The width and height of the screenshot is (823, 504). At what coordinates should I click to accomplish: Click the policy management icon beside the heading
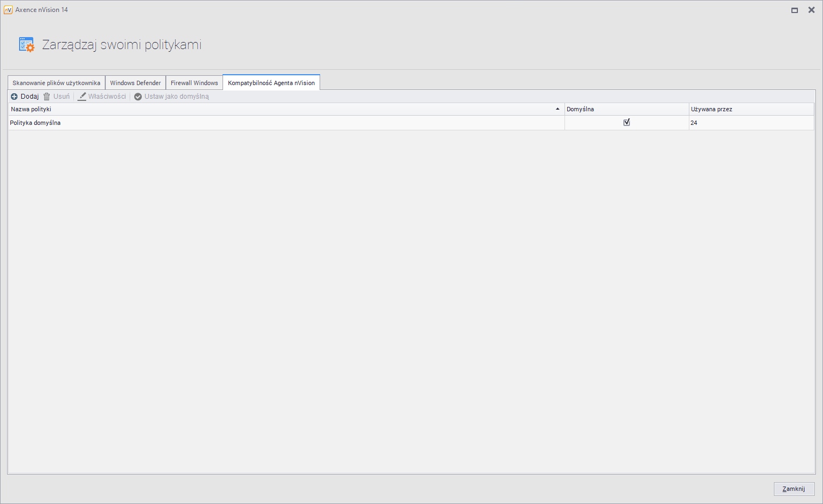point(27,45)
